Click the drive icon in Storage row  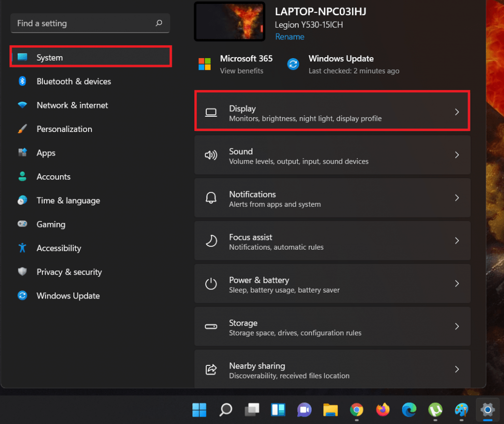[211, 326]
